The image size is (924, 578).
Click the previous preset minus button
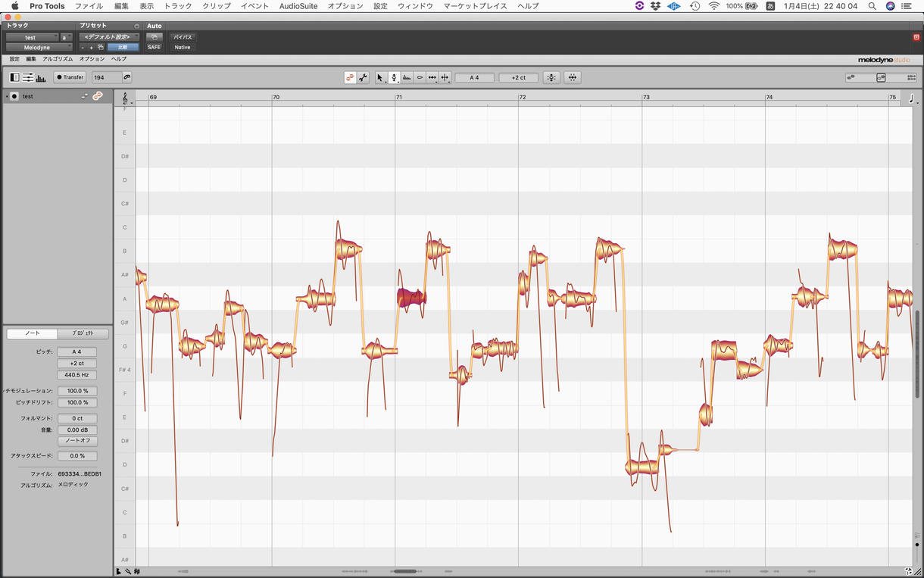[83, 47]
